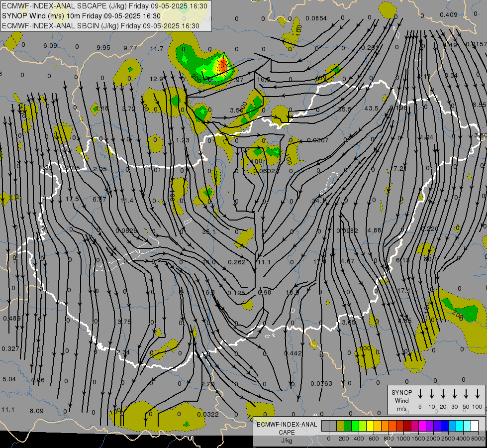Click the station value 17.5

click(72, 199)
